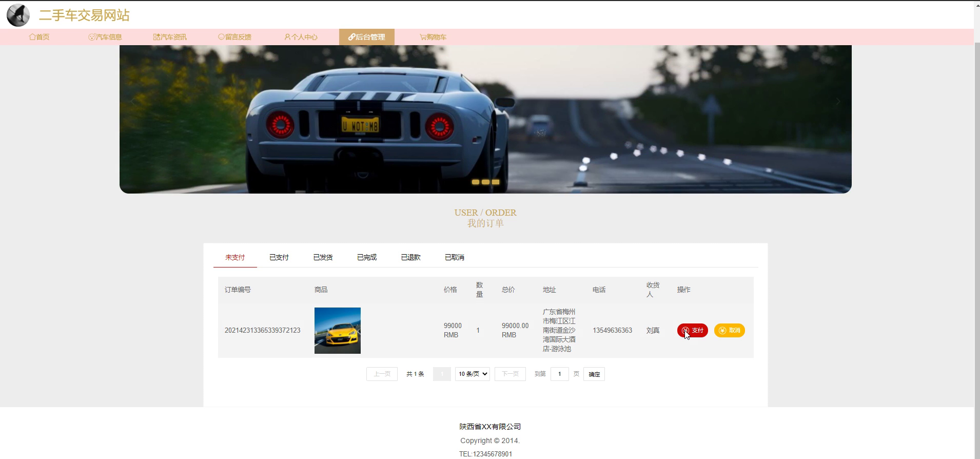Click the address cell 广东省梅州市

tap(559, 330)
